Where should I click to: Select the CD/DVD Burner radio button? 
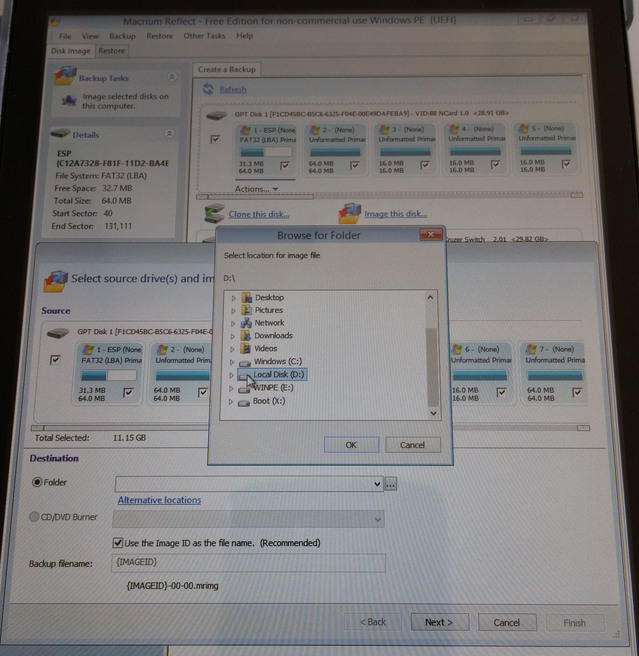tap(34, 517)
